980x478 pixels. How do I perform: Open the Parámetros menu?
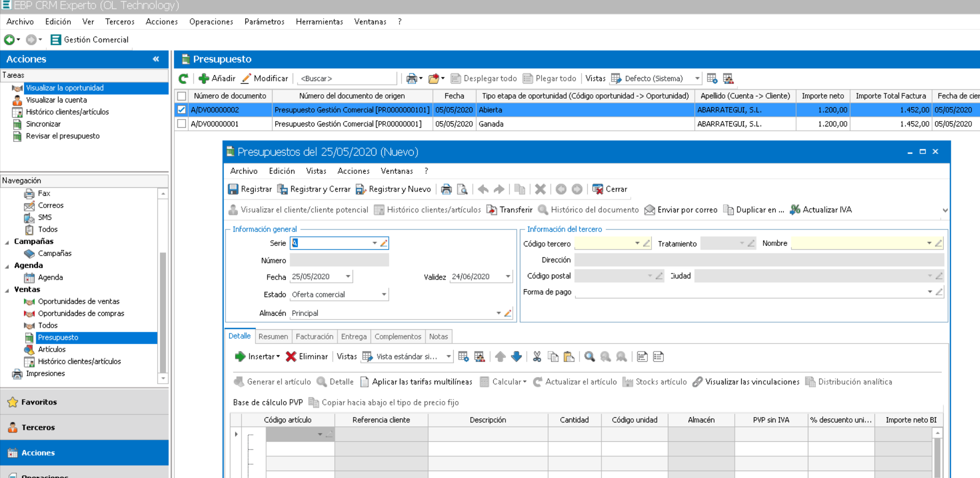pyautogui.click(x=264, y=22)
